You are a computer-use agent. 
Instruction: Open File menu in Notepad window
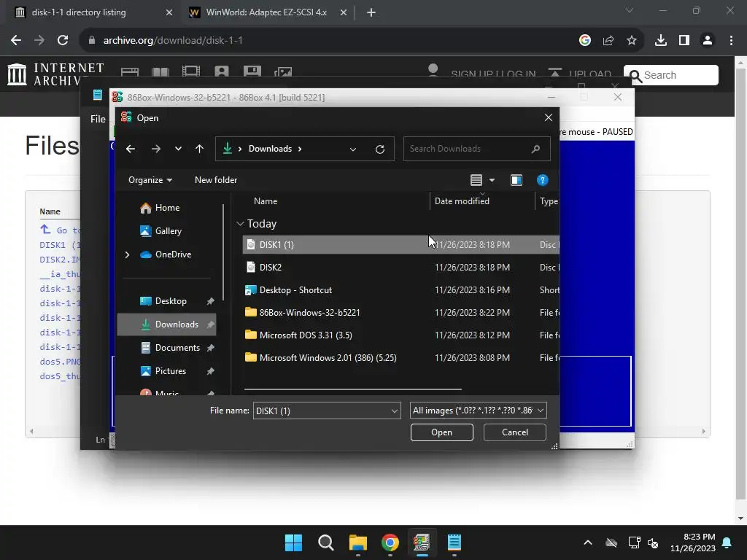(x=98, y=119)
